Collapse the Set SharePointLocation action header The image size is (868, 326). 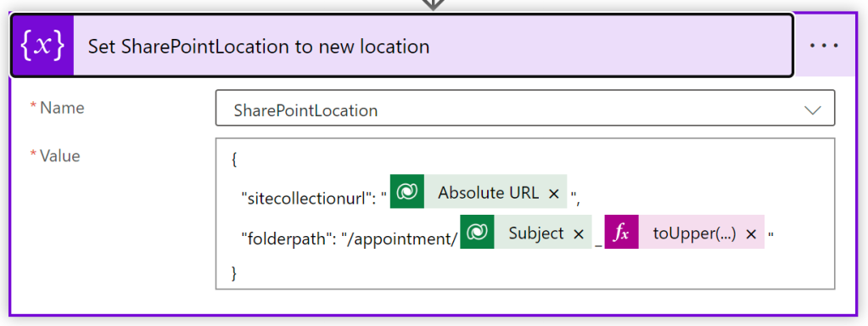pyautogui.click(x=402, y=45)
